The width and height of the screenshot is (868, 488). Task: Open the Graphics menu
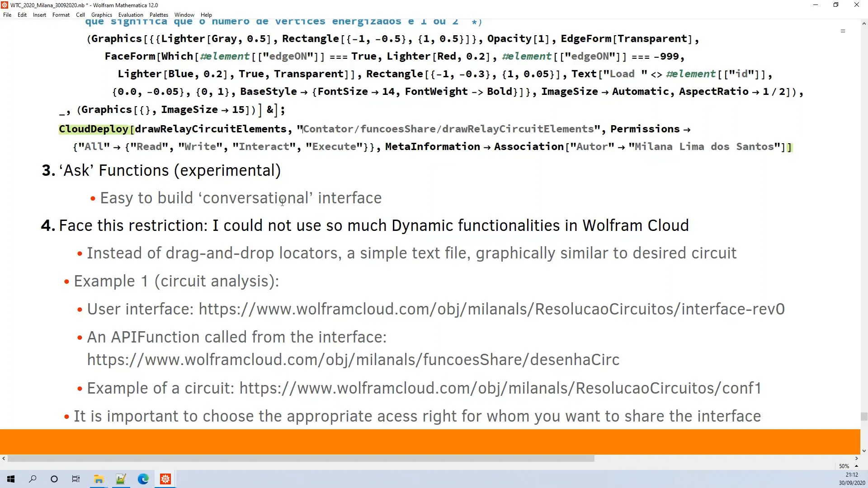101,15
